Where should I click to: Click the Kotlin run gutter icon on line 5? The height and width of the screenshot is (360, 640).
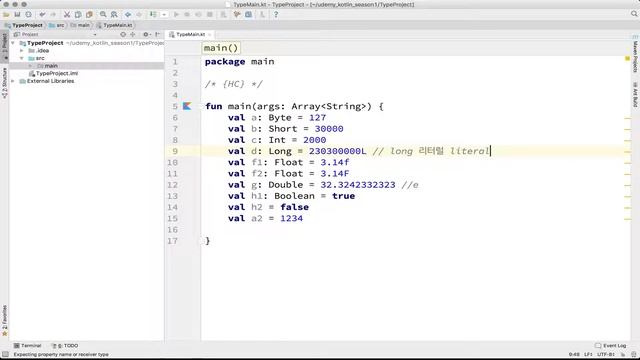pos(187,106)
